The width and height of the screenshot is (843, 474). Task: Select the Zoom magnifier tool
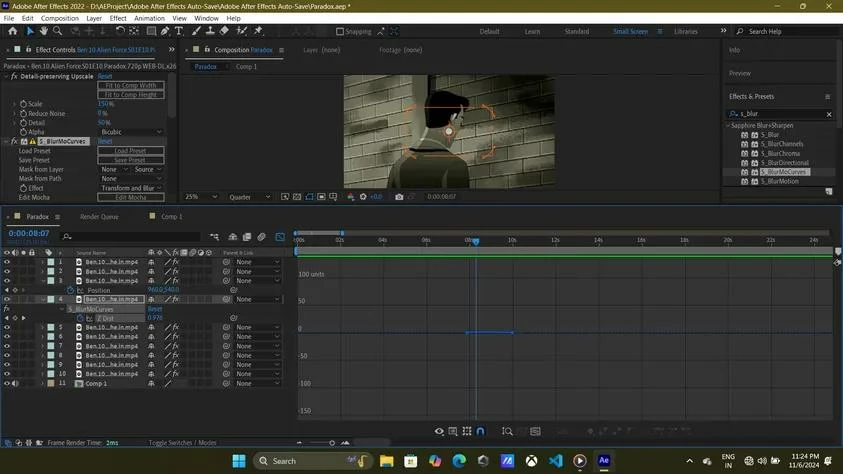(x=58, y=31)
